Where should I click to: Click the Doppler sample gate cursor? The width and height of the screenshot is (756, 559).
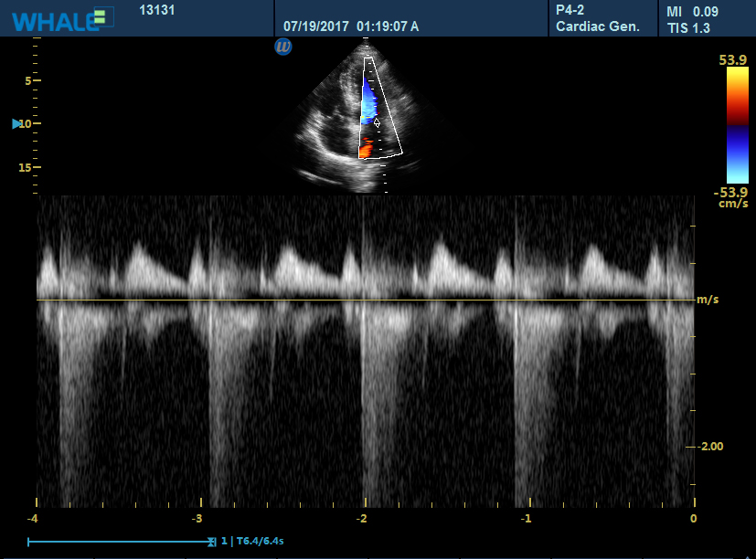click(x=377, y=121)
